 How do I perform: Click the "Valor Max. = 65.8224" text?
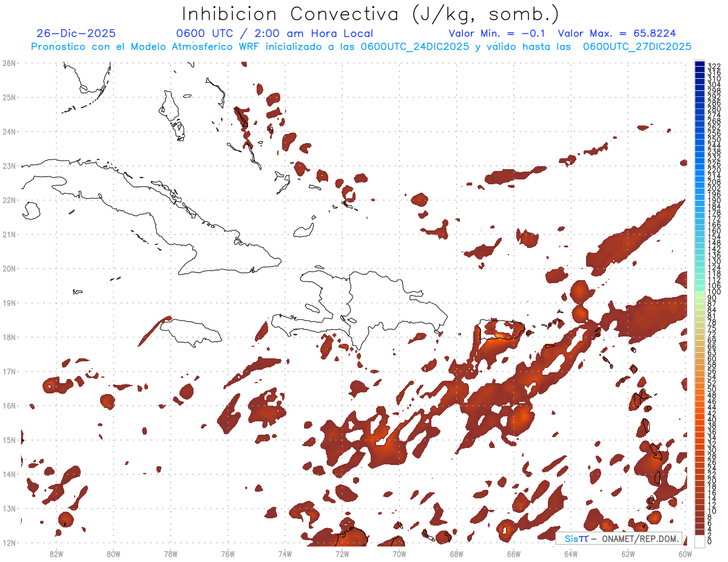pos(616,33)
